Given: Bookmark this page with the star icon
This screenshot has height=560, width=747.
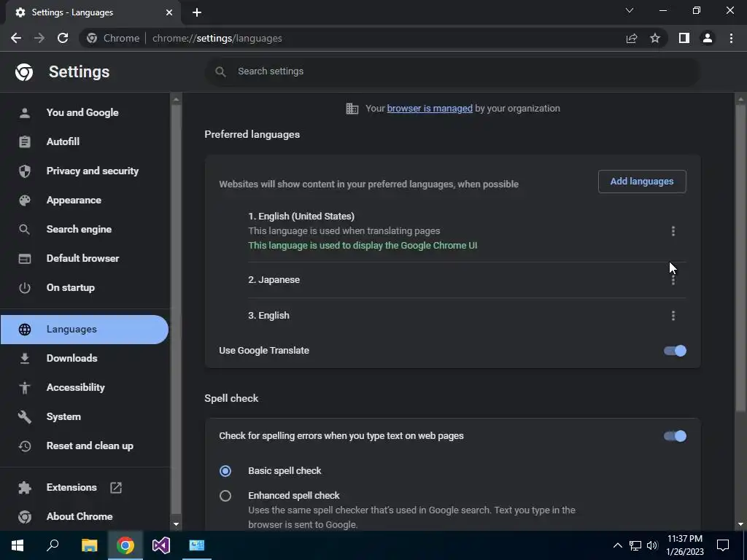Looking at the screenshot, I should click(x=655, y=38).
